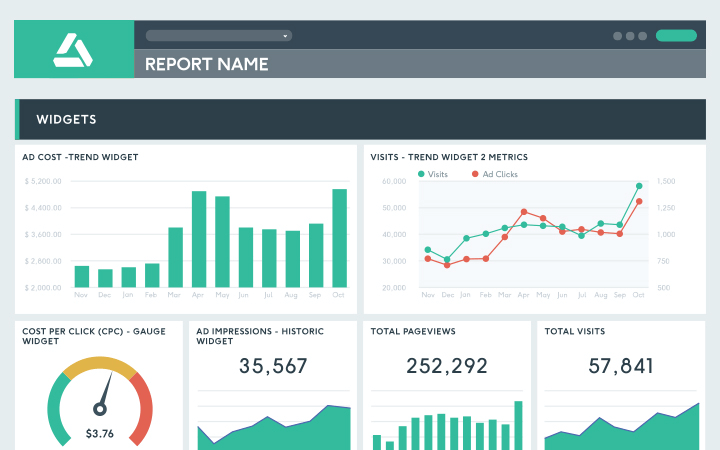Open the Ad Cost - Trend Widget title
The image size is (720, 450).
[x=80, y=157]
